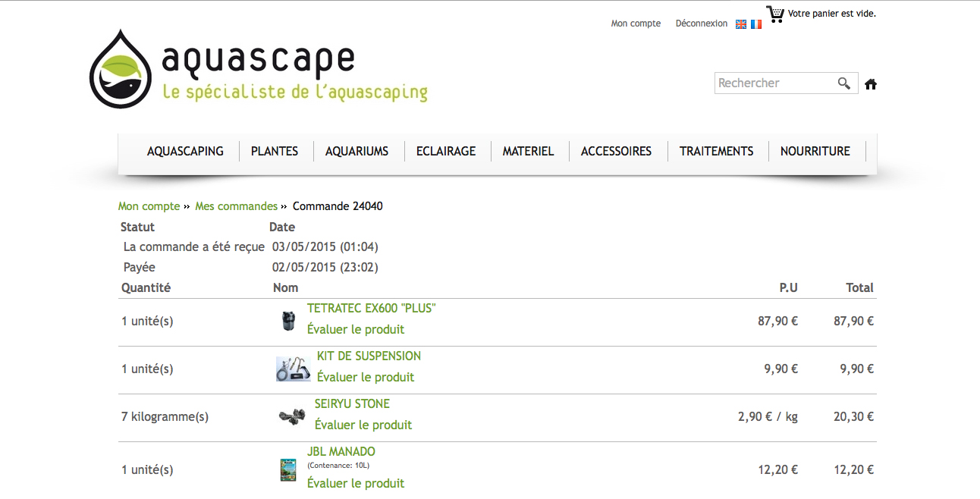Open Seiryu Stone product thumbnail
Screen dimensions: 980x499
291,416
